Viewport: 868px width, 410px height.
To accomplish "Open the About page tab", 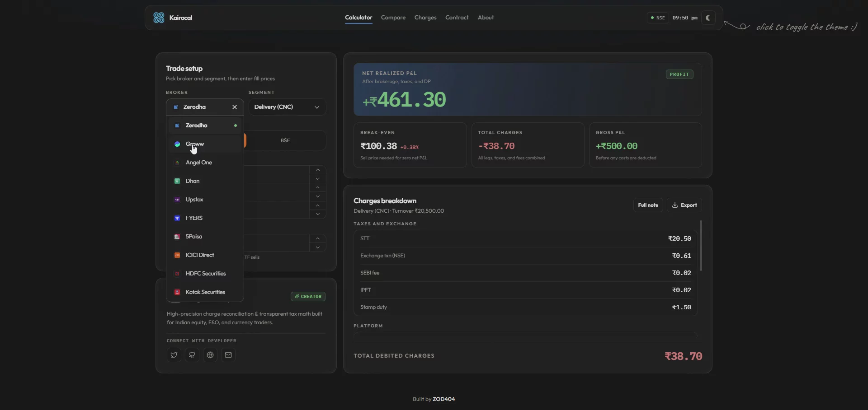I will pos(486,18).
